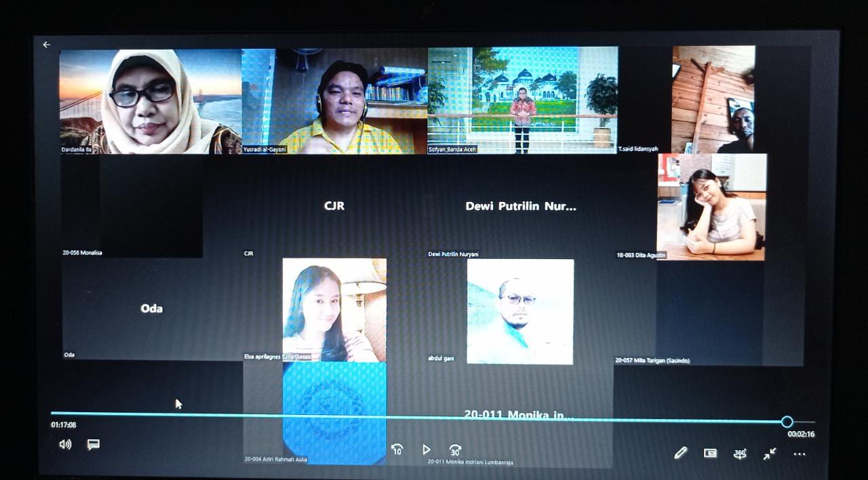The width and height of the screenshot is (868, 480).
Task: Select the abdul gani participant tile
Action: point(520,312)
